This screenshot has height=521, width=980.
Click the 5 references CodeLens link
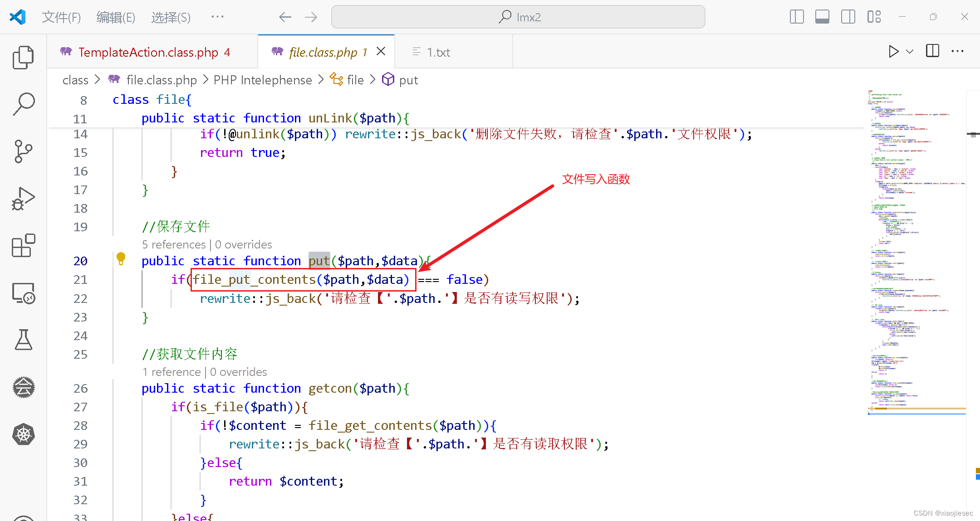174,244
